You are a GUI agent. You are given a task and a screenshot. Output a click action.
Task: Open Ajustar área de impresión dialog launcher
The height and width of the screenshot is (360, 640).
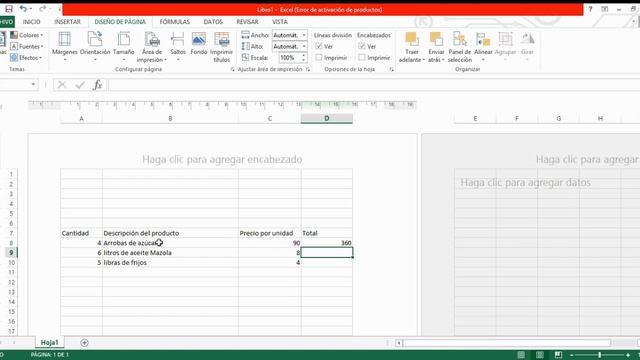pos(308,70)
